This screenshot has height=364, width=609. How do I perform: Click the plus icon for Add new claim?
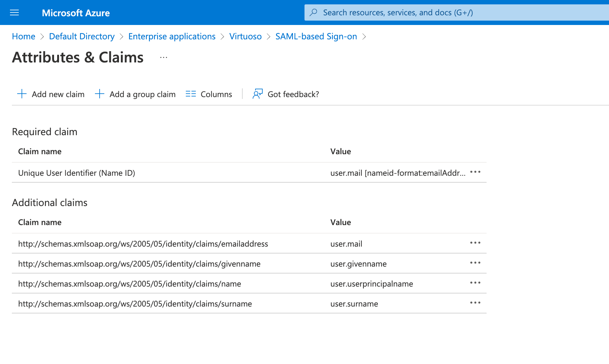[x=22, y=94]
